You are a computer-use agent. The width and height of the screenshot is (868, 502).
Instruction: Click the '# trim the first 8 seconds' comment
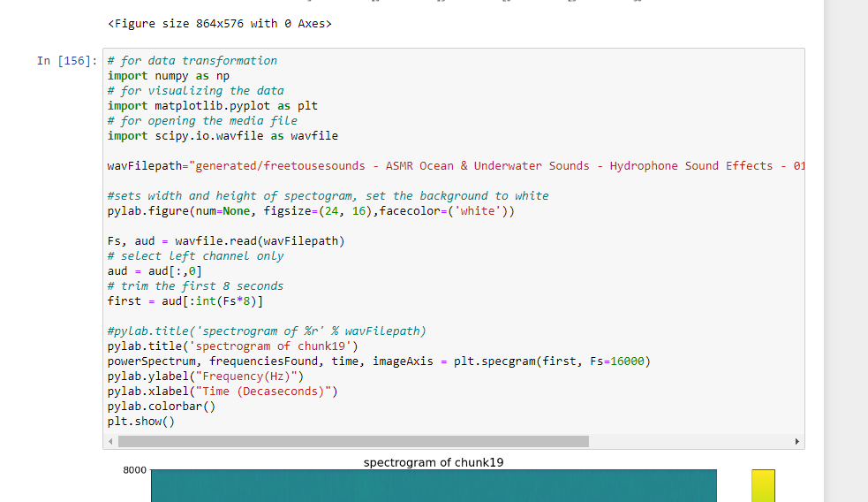coord(195,285)
